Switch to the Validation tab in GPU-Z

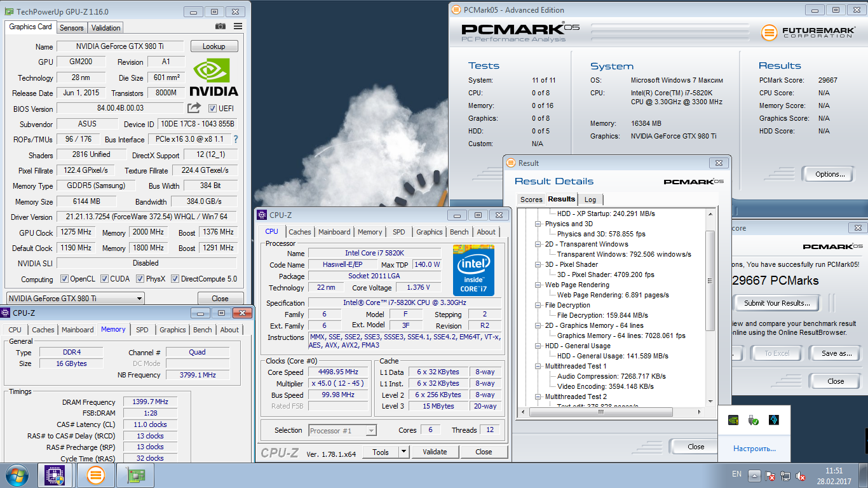(105, 28)
